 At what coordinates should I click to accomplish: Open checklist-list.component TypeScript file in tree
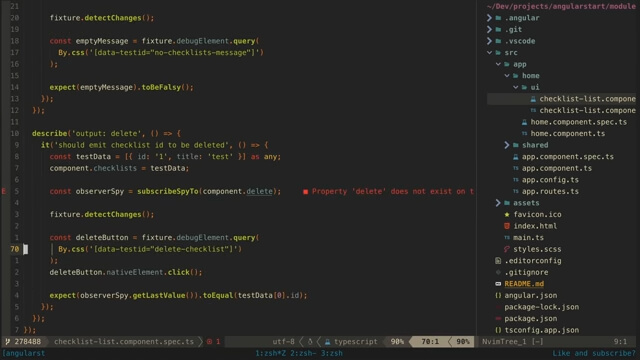pyautogui.click(x=587, y=110)
